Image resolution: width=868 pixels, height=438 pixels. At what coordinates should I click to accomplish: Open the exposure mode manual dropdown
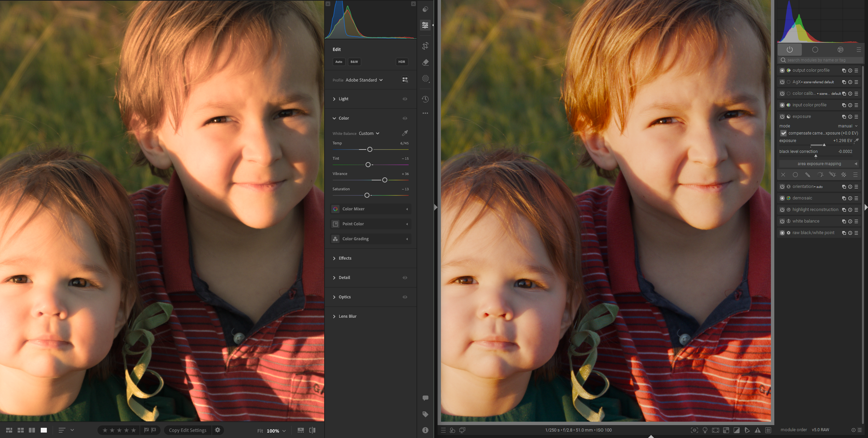848,126
